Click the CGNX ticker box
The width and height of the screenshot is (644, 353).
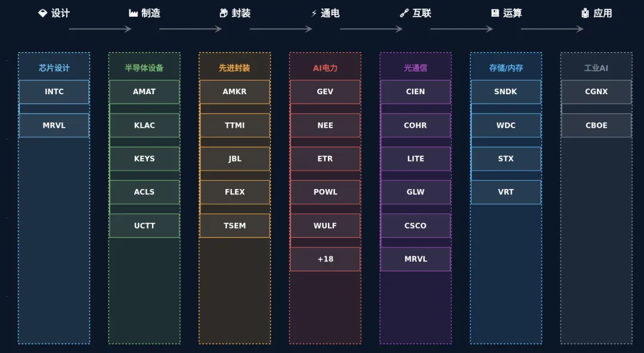596,92
